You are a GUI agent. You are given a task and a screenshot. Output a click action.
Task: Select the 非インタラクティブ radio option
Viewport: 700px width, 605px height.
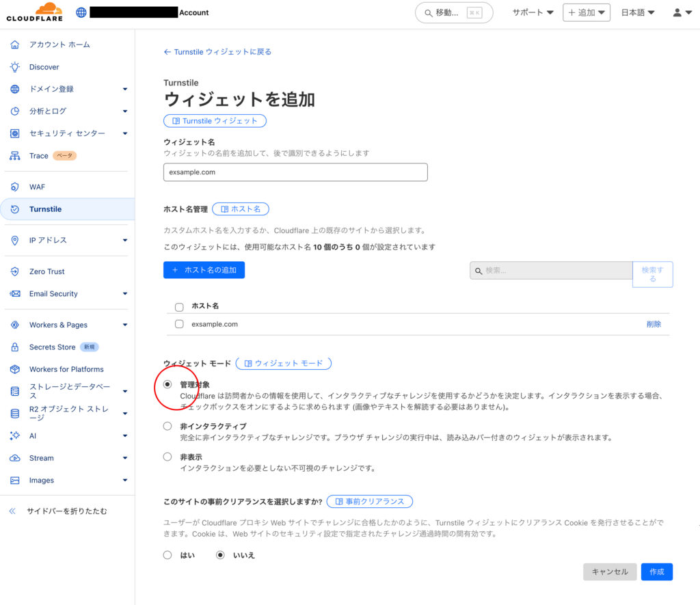coord(167,426)
